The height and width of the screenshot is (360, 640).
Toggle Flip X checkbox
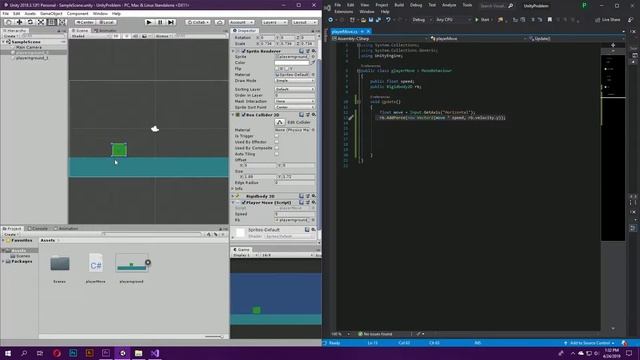tap(277, 69)
